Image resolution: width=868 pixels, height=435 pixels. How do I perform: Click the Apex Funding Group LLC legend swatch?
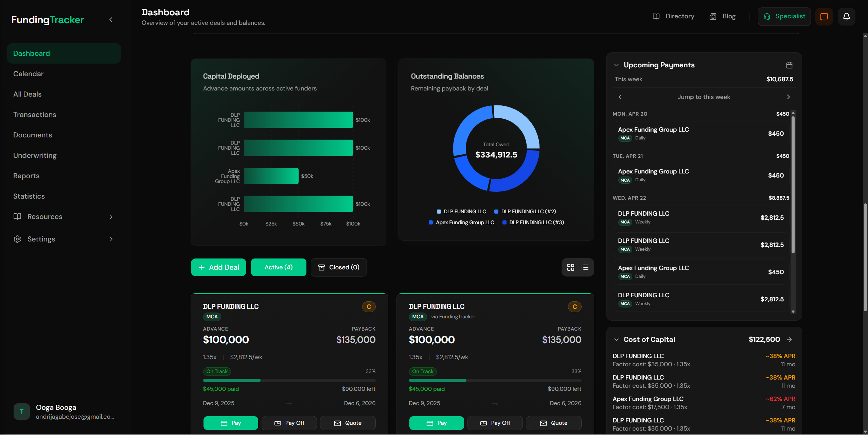(431, 222)
